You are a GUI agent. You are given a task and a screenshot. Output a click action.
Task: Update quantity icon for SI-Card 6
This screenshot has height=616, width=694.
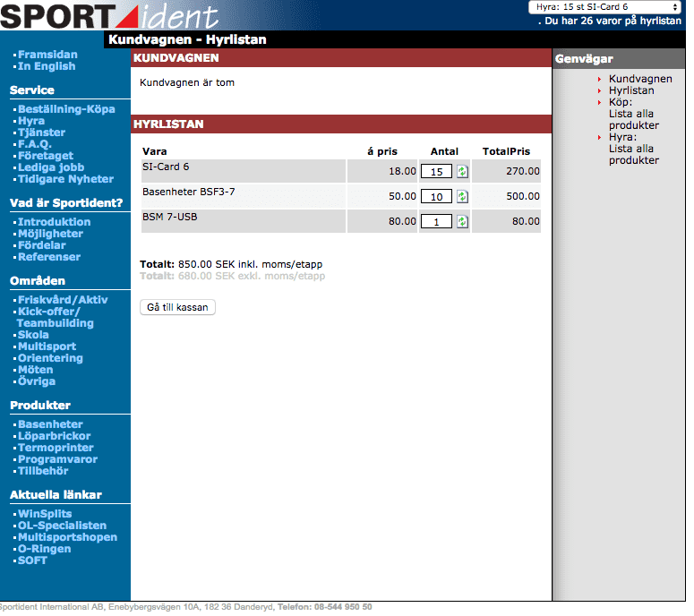coord(462,171)
